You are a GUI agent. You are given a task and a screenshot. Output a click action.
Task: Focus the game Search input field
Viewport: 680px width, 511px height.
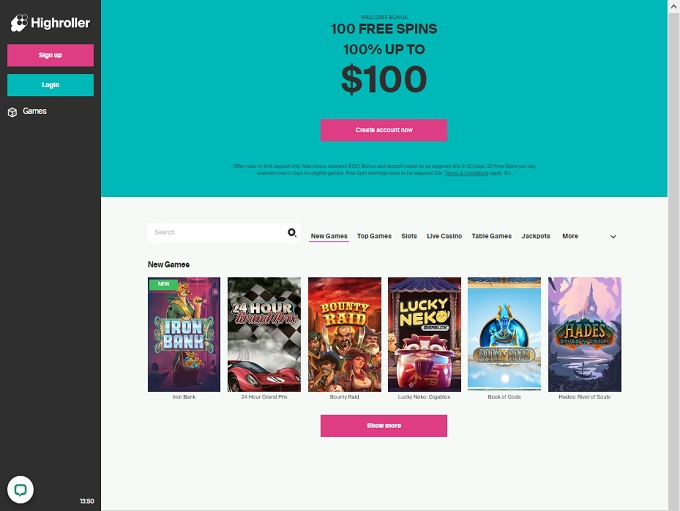[217, 233]
